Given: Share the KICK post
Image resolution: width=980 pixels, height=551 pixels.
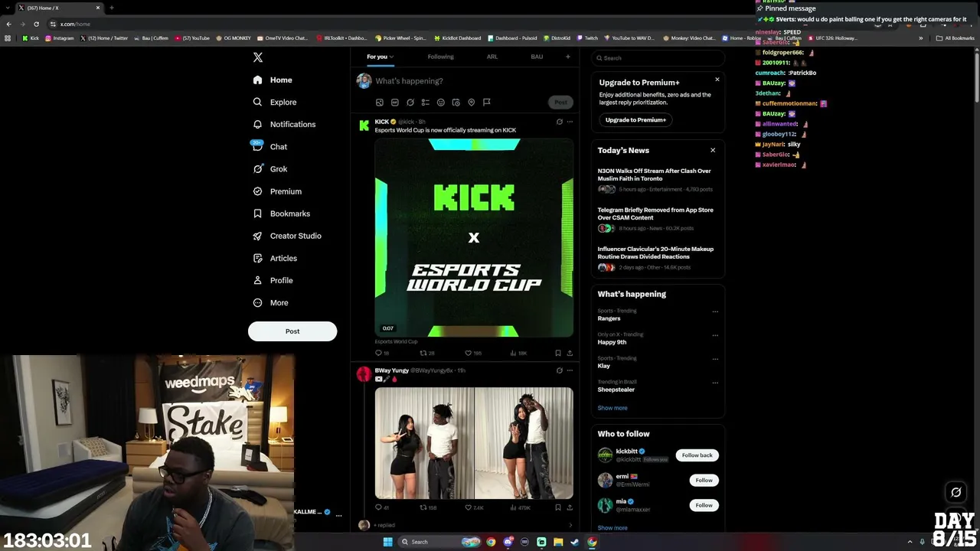Looking at the screenshot, I should pos(570,353).
